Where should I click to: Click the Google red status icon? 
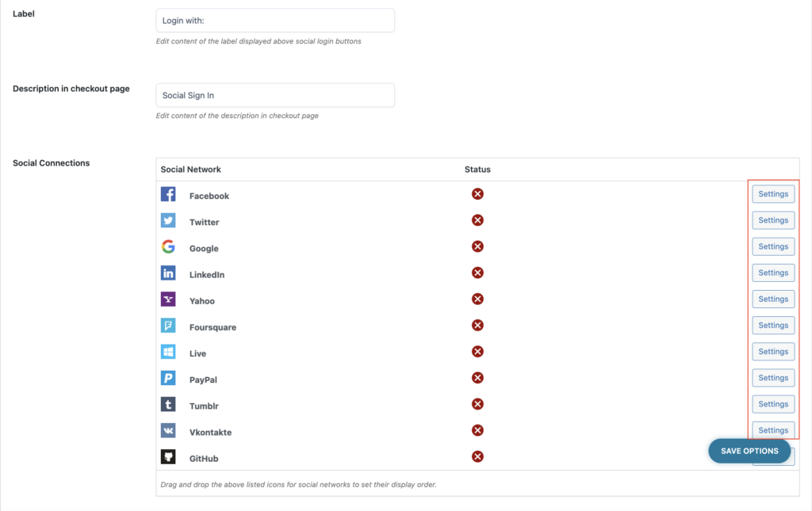point(477,246)
